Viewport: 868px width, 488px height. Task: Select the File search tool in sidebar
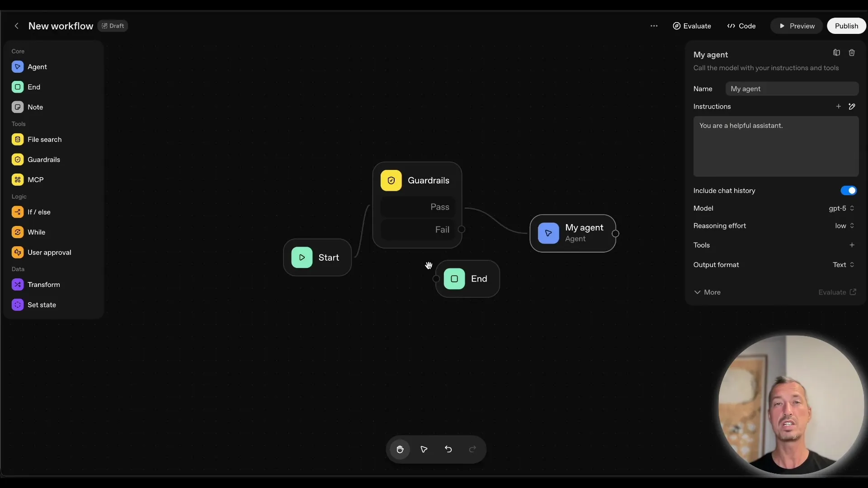(x=44, y=139)
